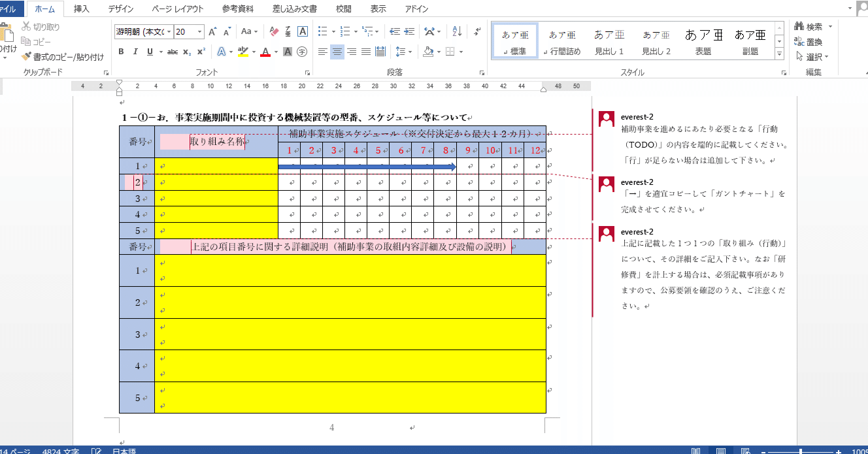Viewport: 868px width, 454px height.
Task: Justify the paragraph text
Action: coord(366,52)
